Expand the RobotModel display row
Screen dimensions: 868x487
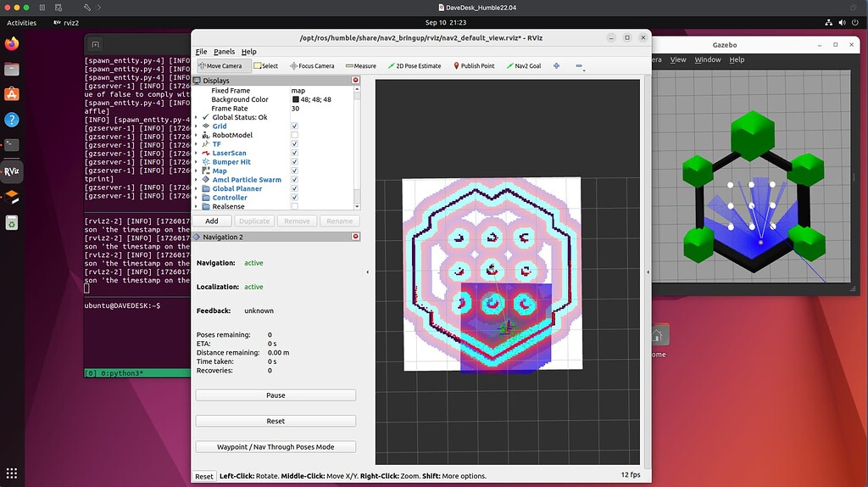point(196,135)
